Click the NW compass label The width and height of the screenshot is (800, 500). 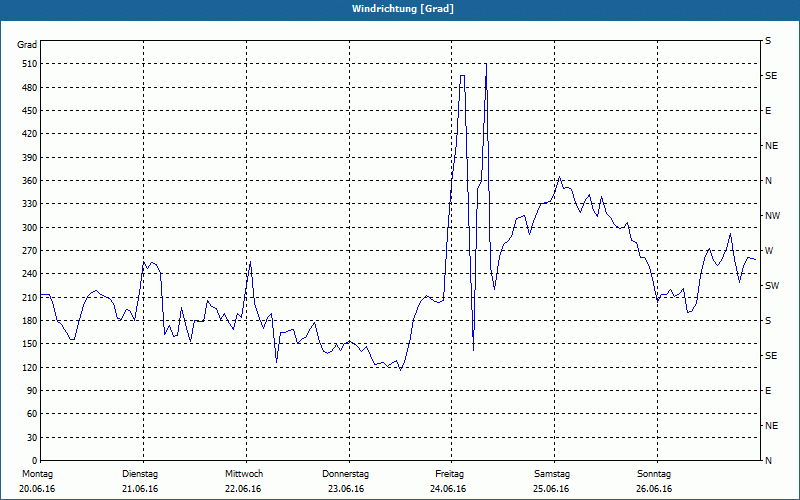772,216
